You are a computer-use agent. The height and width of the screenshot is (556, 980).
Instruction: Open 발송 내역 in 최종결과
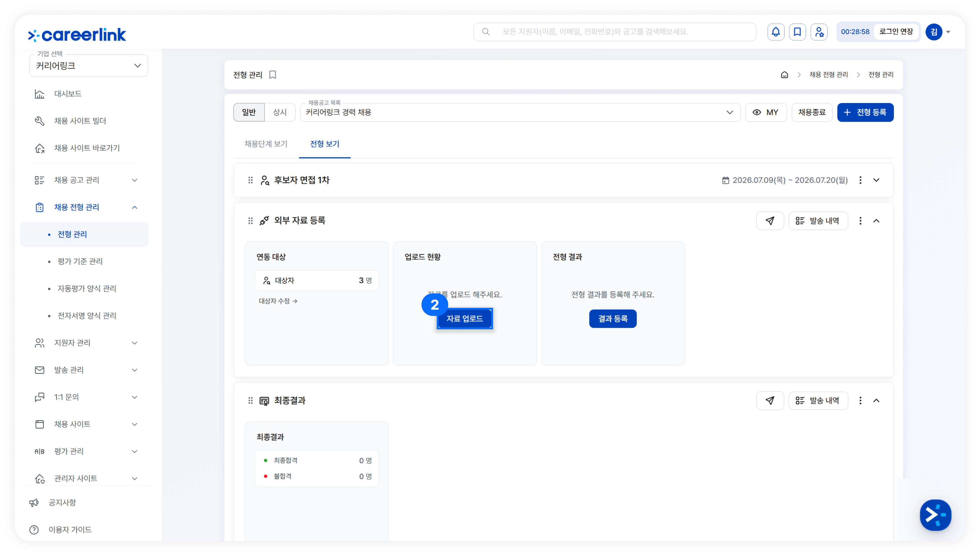(x=818, y=400)
